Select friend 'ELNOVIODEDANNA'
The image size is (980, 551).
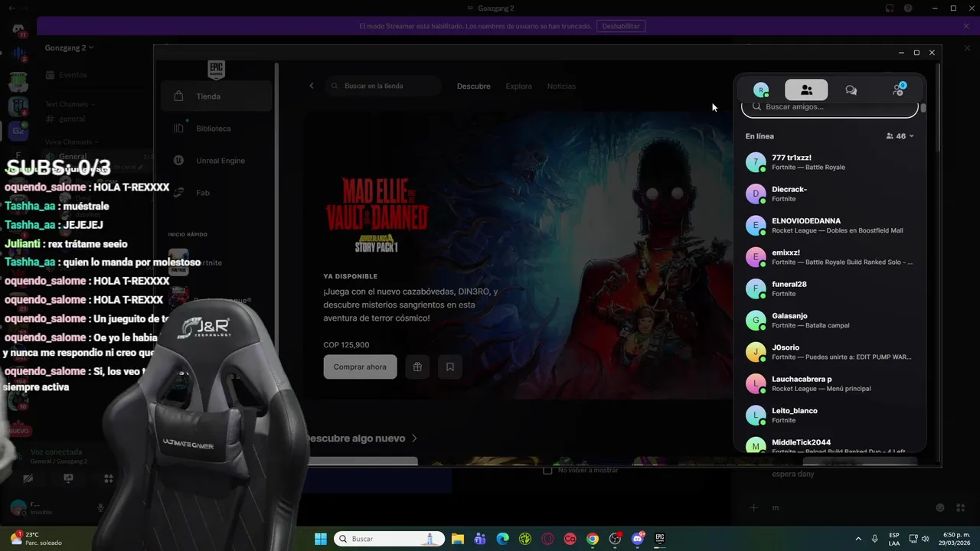point(830,226)
